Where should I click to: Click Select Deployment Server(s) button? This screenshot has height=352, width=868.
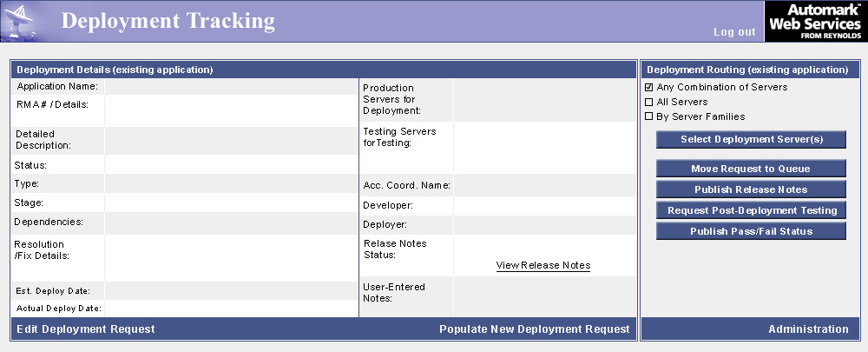click(751, 140)
